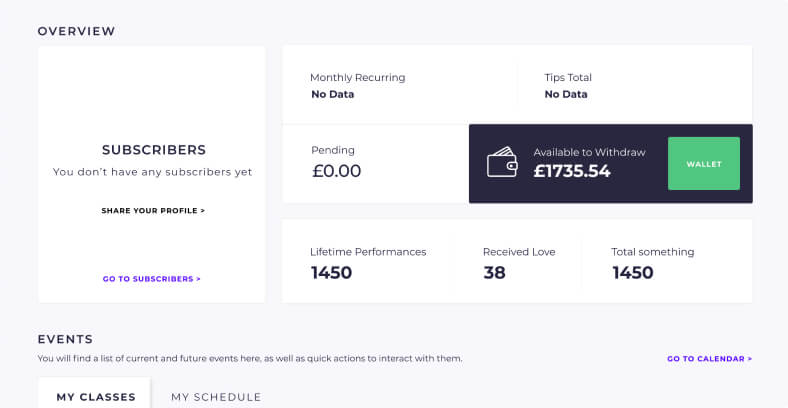Click the OVERVIEW section heading

tap(76, 31)
